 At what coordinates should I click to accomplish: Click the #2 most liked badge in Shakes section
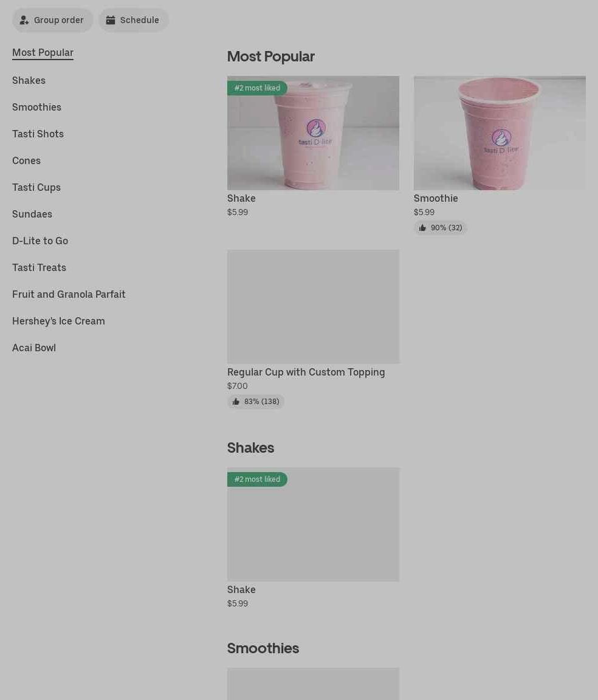coord(257,479)
